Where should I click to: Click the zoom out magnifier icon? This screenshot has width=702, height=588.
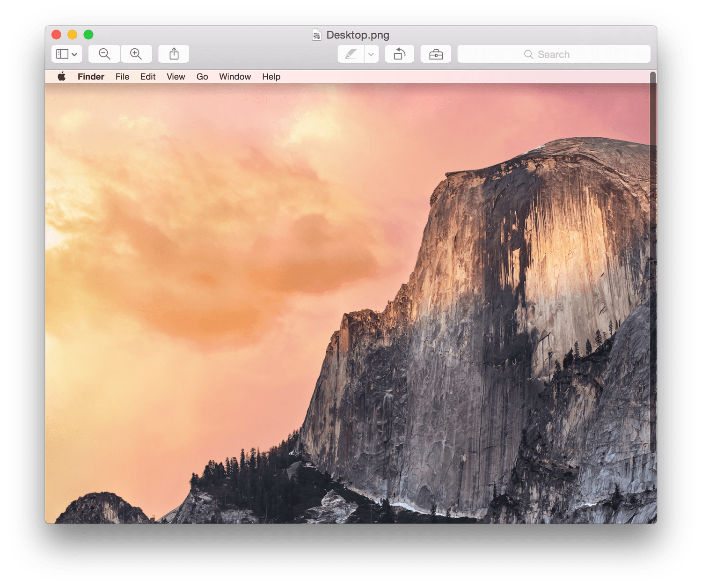point(104,54)
